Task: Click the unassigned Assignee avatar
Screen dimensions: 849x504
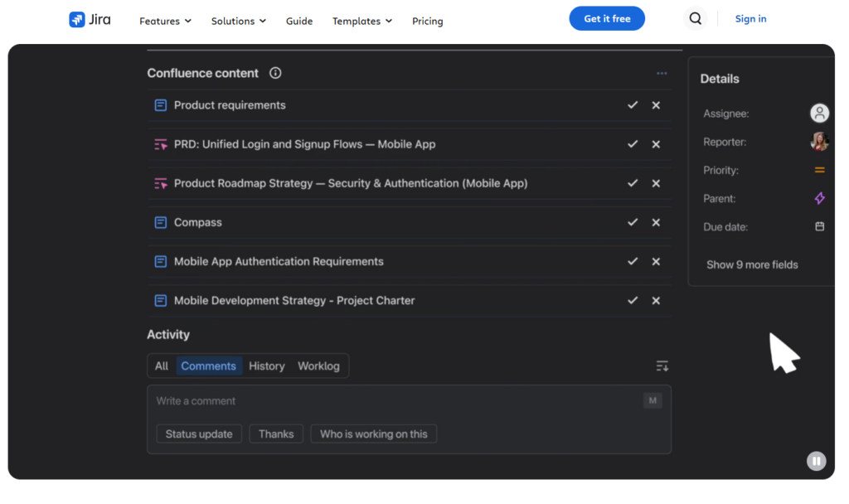Action: (819, 113)
